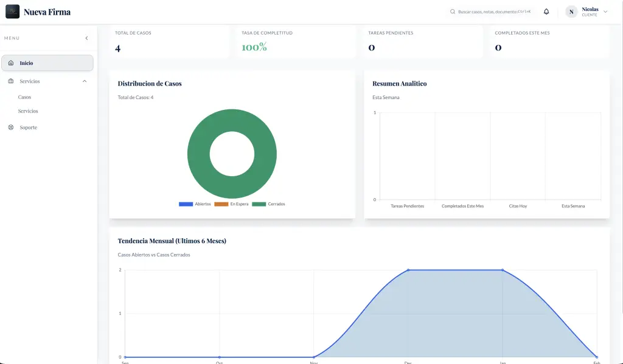
Task: Click the search magnifier icon
Action: 453,12
